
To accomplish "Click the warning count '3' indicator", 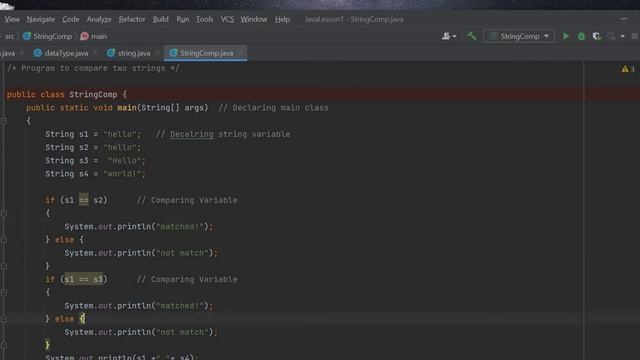I will click(633, 69).
